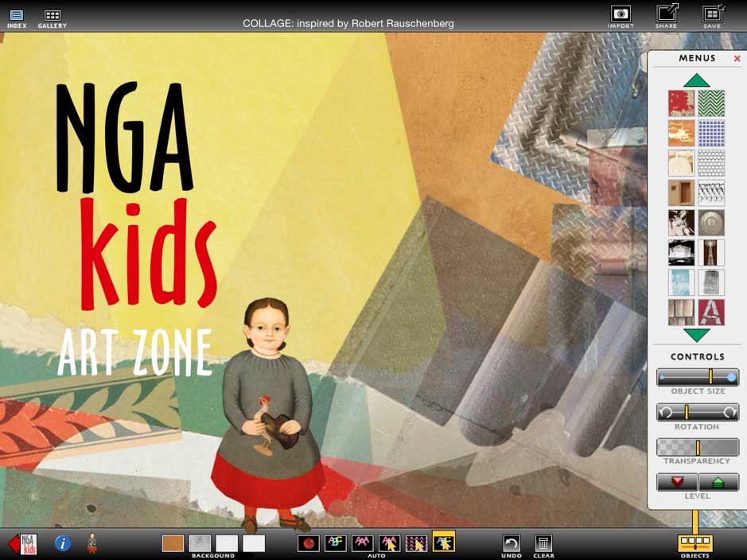
Task: Rotate object counterclockwise with left arrow
Action: 666,412
